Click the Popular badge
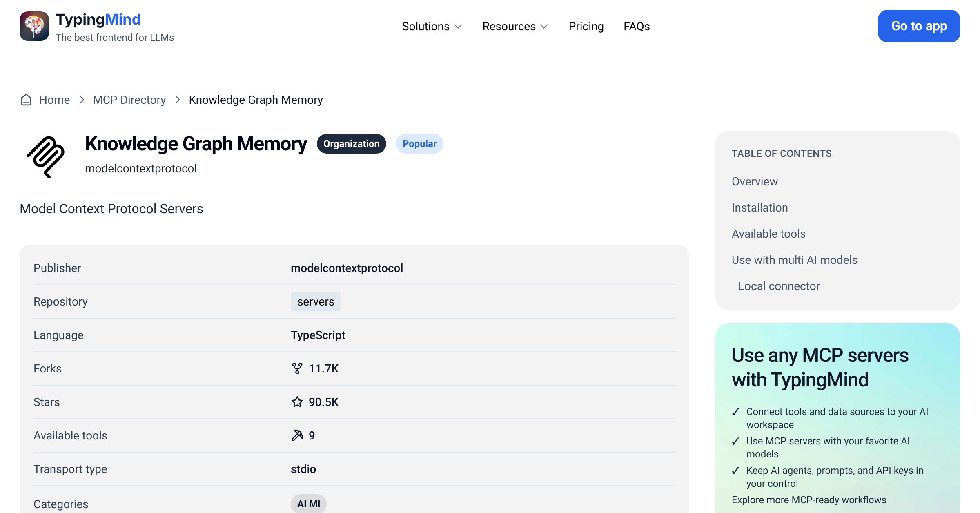980x513 pixels. point(419,144)
